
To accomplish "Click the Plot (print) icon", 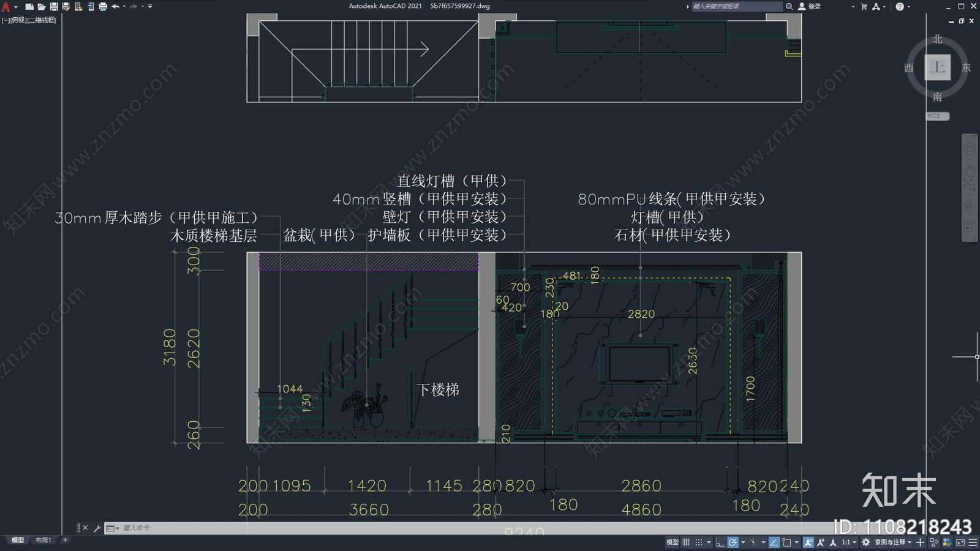I will [103, 7].
